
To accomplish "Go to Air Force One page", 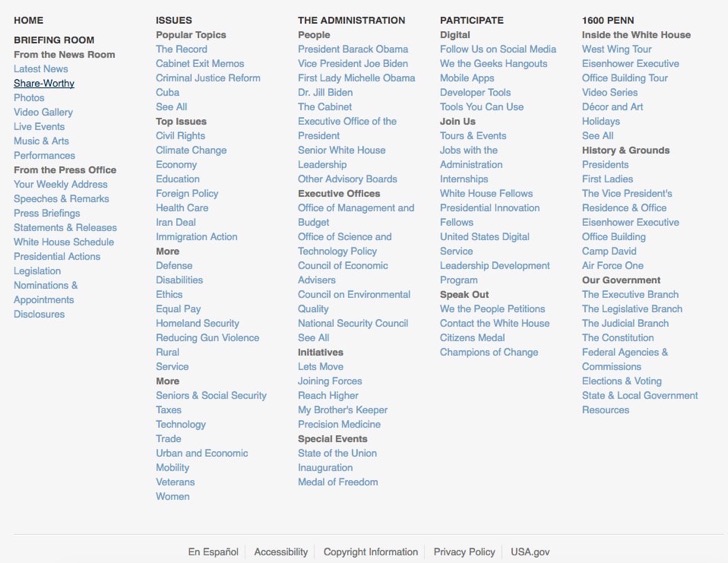I will point(612,266).
